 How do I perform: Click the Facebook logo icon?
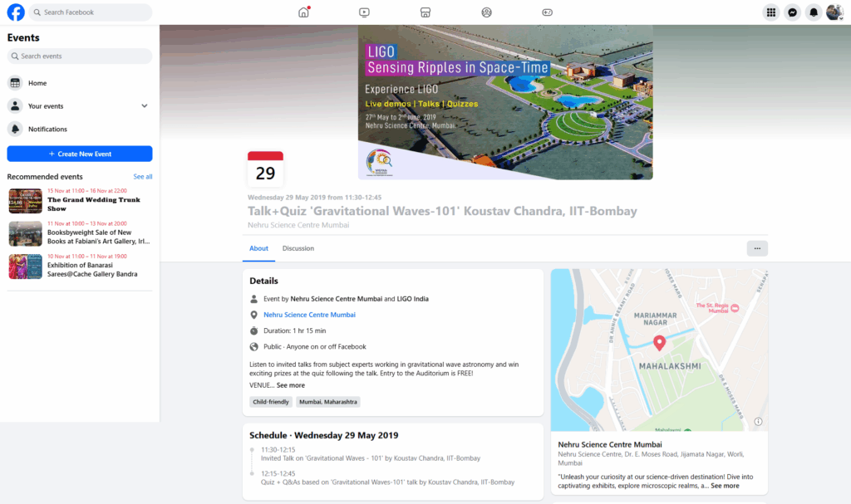point(16,12)
